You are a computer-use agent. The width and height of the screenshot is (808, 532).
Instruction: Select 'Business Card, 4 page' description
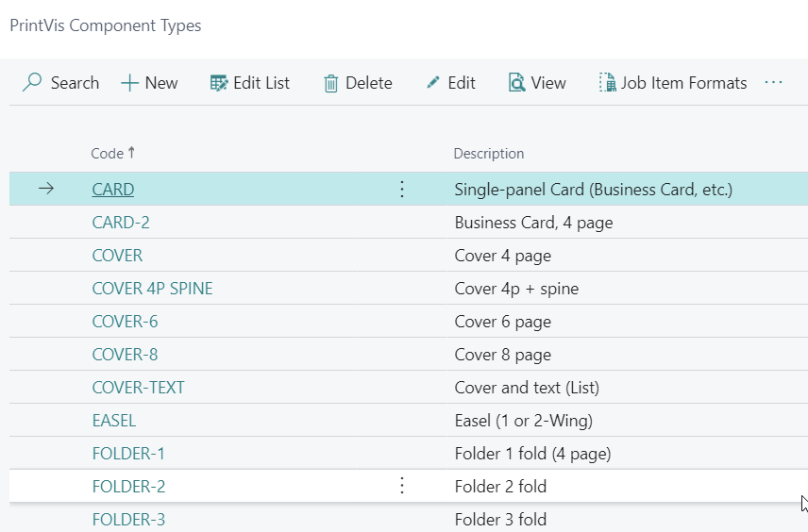[533, 223]
